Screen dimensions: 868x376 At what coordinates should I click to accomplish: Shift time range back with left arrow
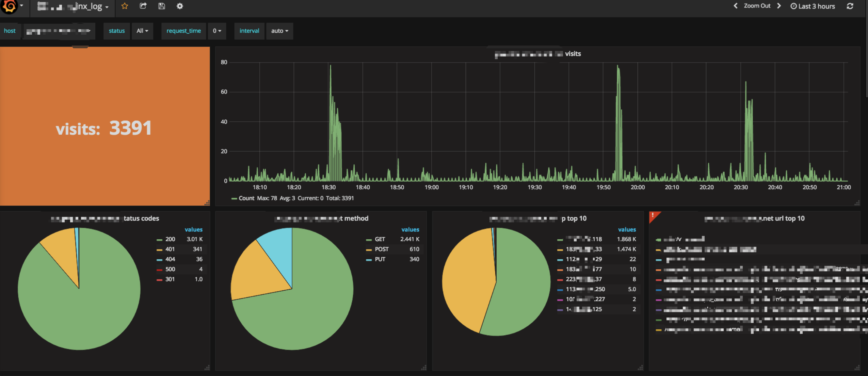click(736, 6)
